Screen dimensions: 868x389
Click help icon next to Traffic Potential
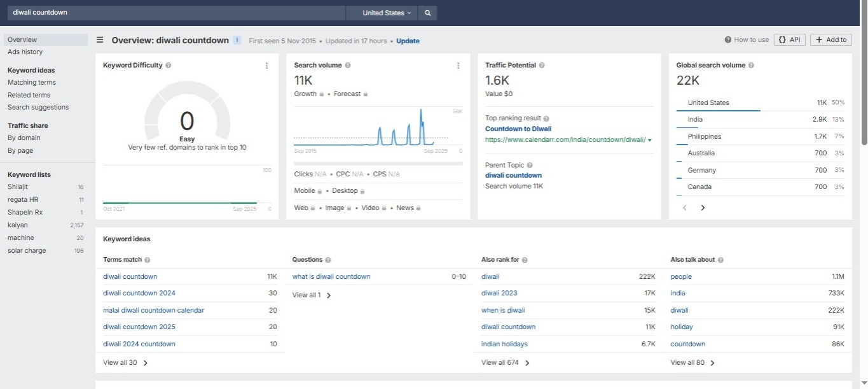click(x=542, y=66)
